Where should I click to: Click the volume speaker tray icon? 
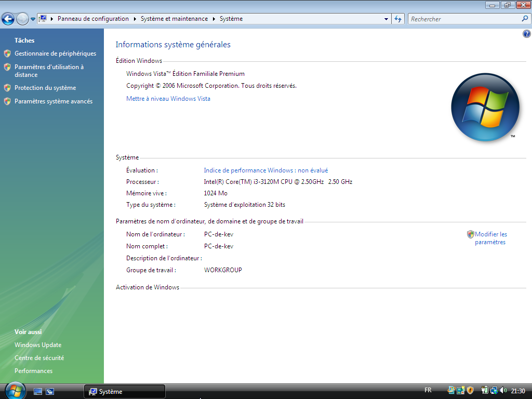click(503, 391)
